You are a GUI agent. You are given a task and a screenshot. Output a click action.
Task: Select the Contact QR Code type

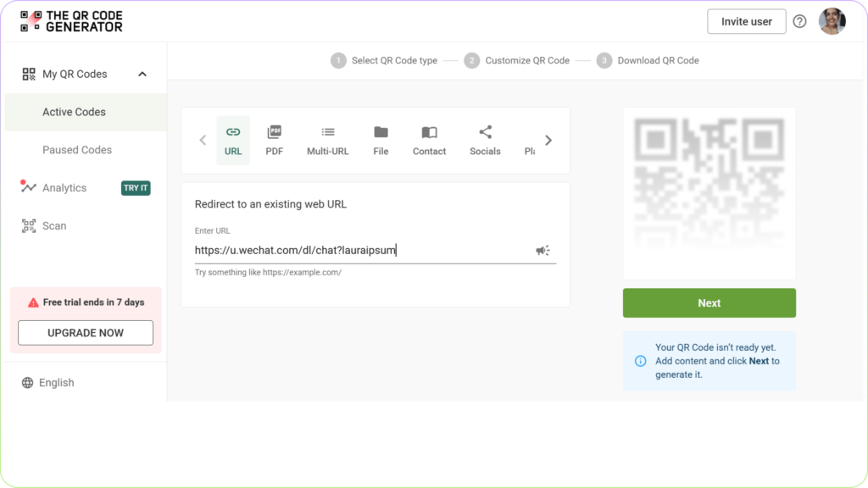coord(429,140)
